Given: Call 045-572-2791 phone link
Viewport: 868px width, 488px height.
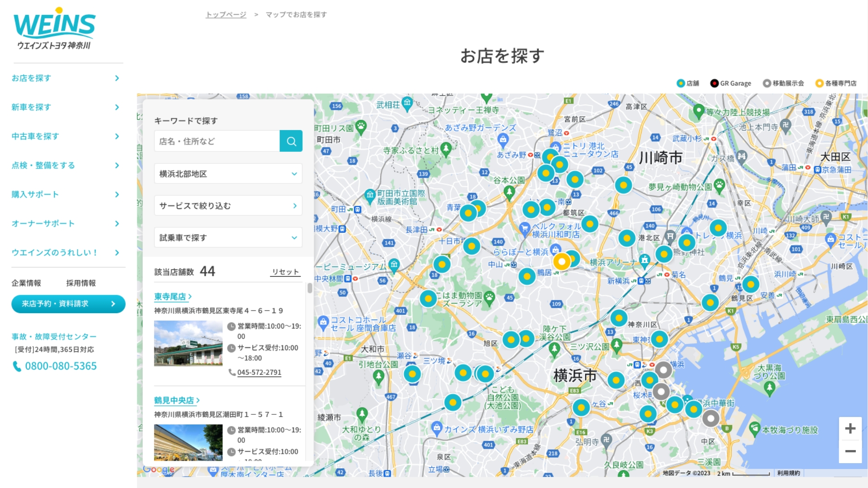Looking at the screenshot, I should coord(259,372).
